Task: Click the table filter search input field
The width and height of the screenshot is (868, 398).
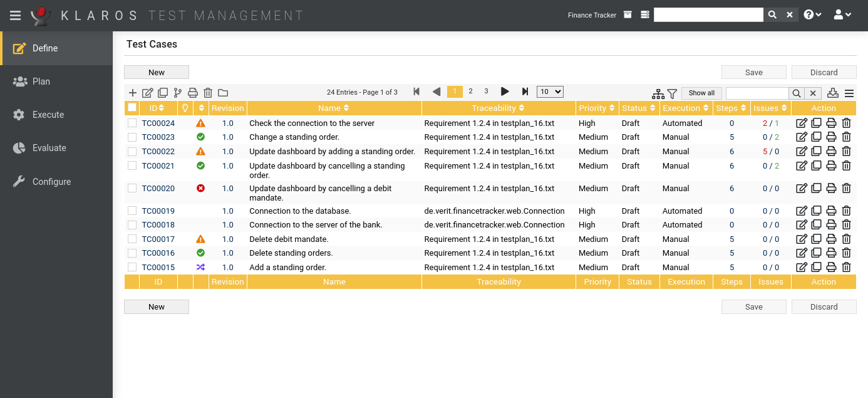Action: click(x=757, y=93)
